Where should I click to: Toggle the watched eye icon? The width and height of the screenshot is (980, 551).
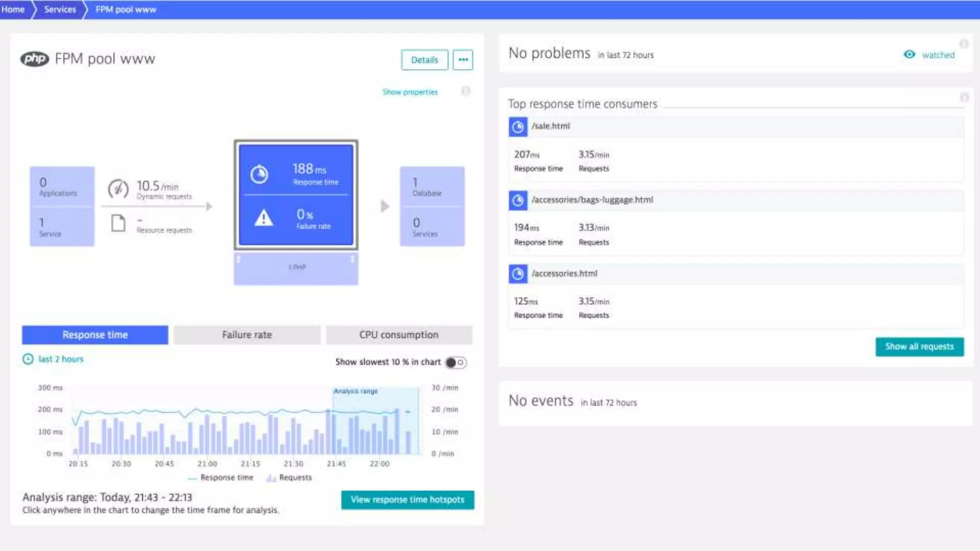909,55
